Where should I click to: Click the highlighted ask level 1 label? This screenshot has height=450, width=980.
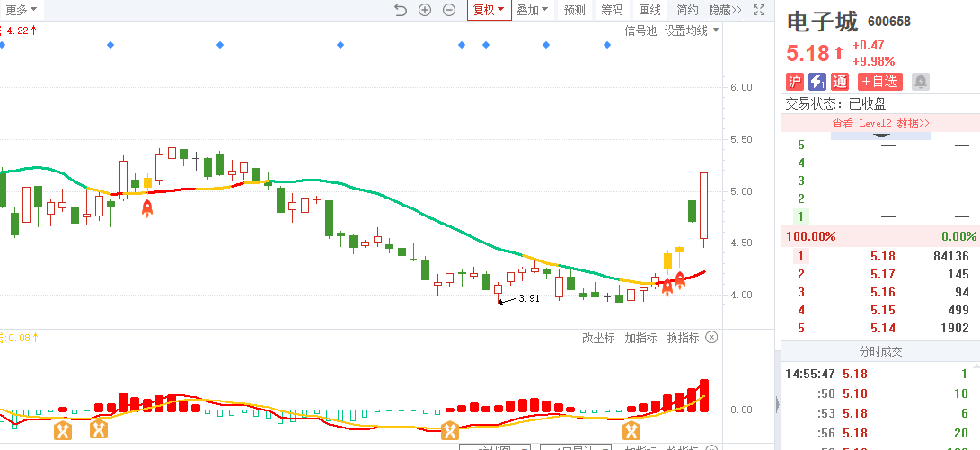tap(801, 216)
